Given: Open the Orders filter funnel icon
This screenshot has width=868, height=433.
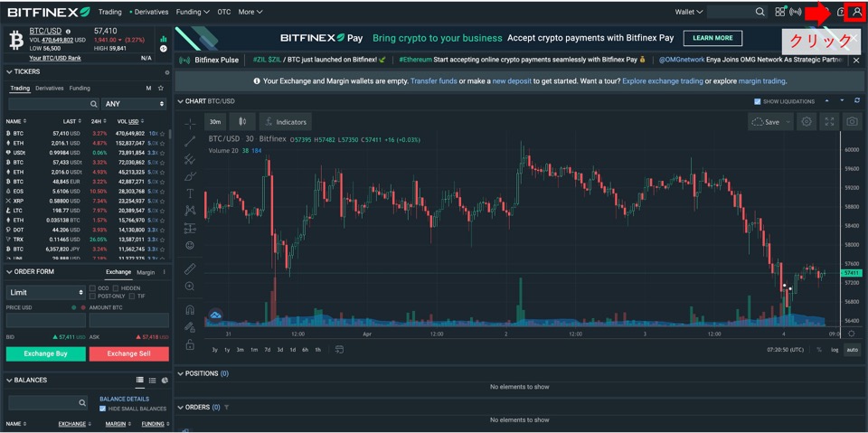Looking at the screenshot, I should (x=226, y=408).
